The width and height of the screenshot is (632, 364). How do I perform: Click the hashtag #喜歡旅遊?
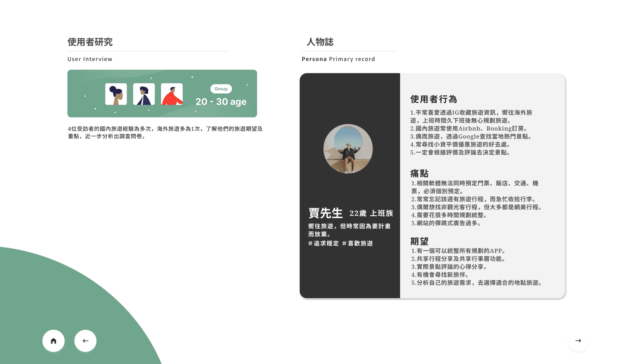[x=358, y=243]
